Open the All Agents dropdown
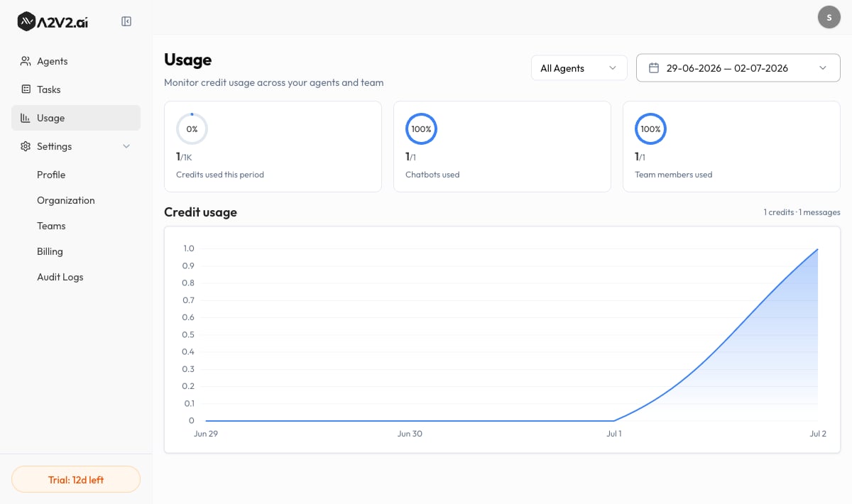 coord(579,68)
